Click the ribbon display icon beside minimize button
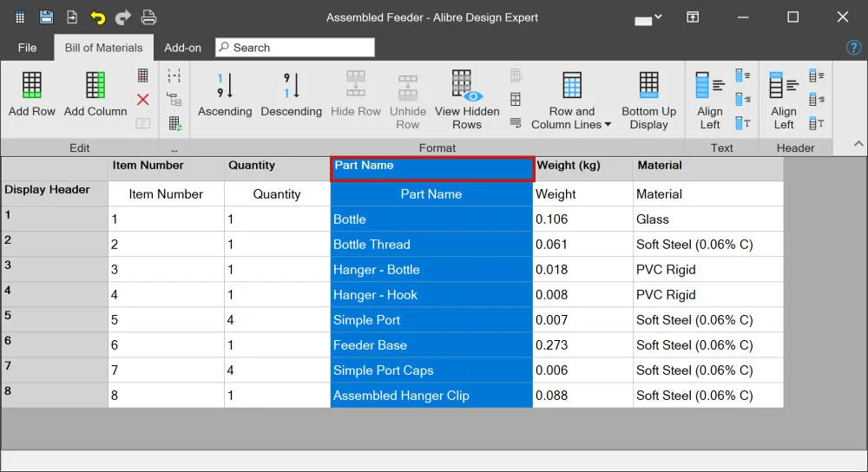This screenshot has width=868, height=472. point(693,17)
